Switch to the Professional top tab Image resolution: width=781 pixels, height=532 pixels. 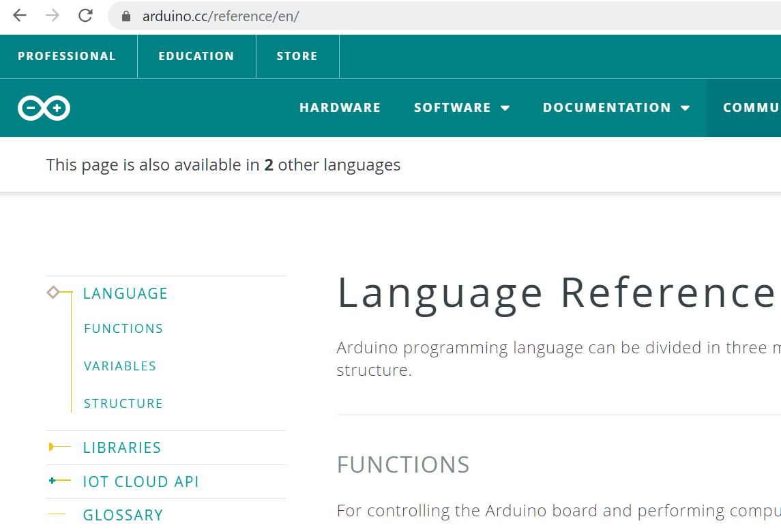point(67,56)
